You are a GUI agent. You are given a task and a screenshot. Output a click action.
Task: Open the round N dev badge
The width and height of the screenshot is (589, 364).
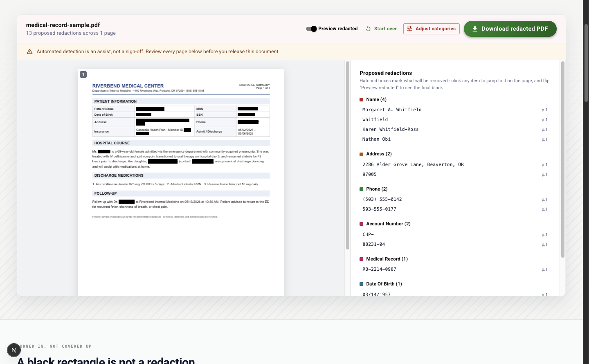tap(14, 350)
